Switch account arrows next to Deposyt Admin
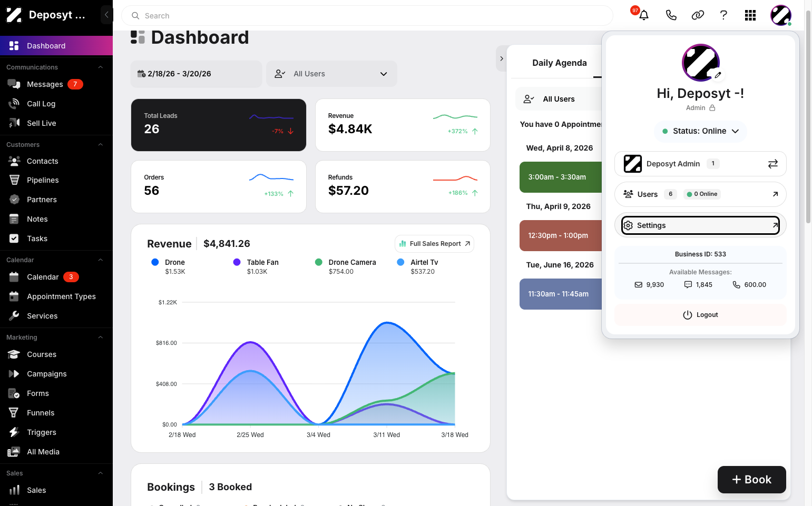Viewport: 812px width, 506px height. point(772,164)
